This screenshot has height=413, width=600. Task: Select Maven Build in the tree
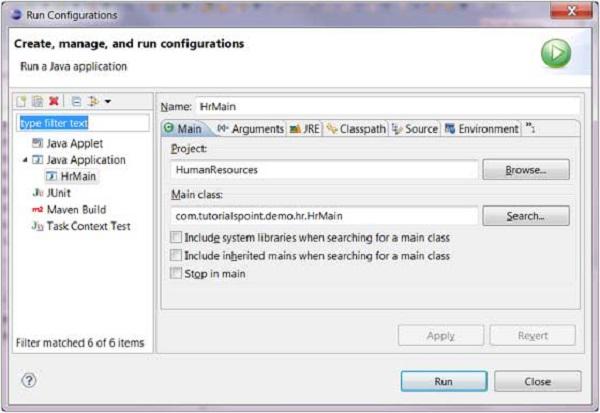pos(76,209)
